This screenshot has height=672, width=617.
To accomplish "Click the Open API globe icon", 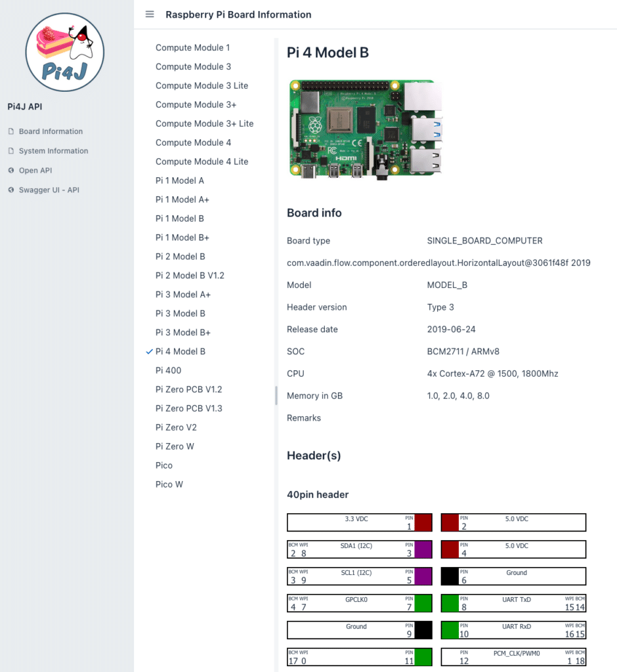I will [x=11, y=170].
